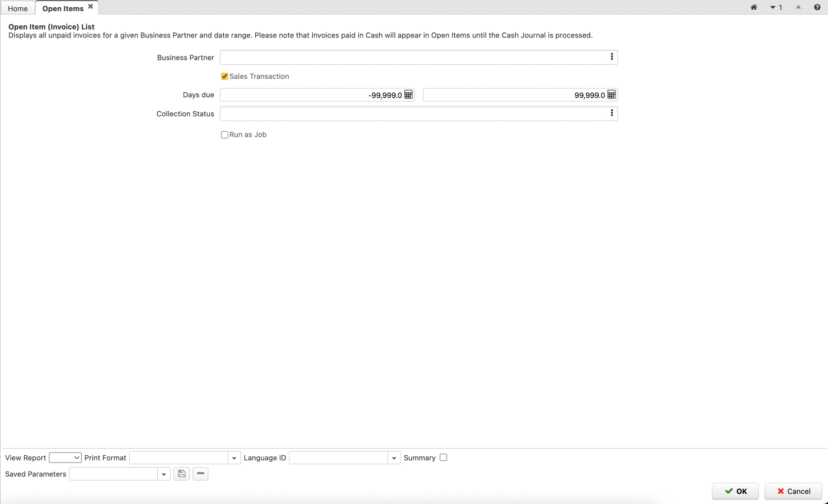Open calculator for maximum Days due field
Screen dimensions: 828x504
tap(611, 95)
